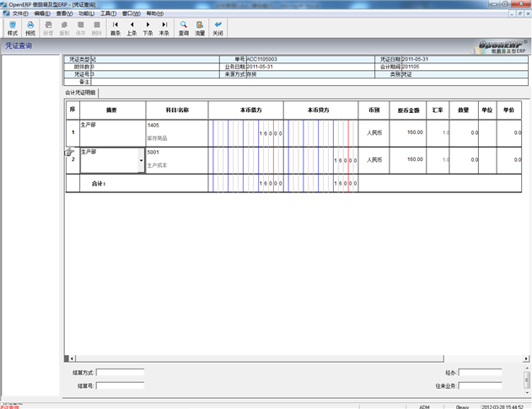Viewport: 532px width, 409px height.
Task: Open the 工具 (Tools) menu
Action: tap(109, 13)
